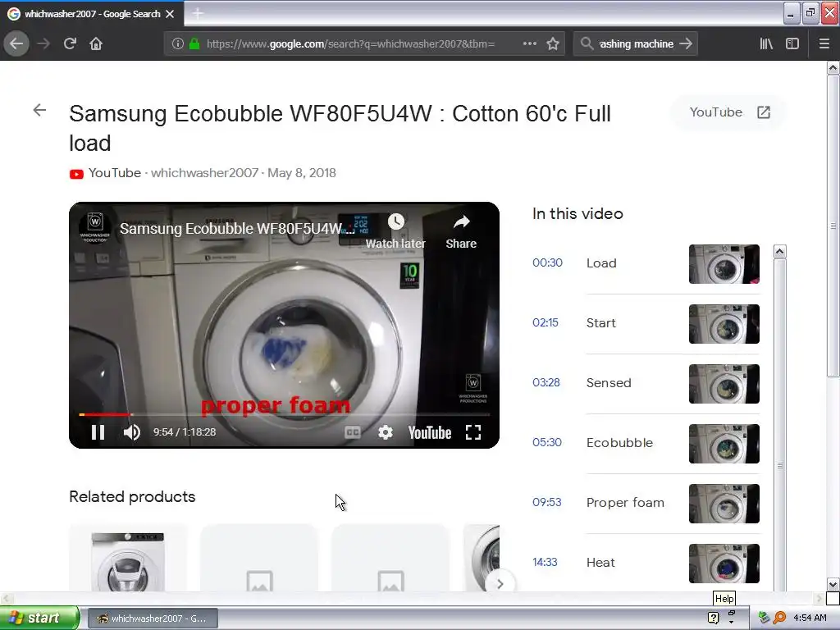Screen dimensions: 840x630
Task: Open a new browser tab
Action: 198,13
